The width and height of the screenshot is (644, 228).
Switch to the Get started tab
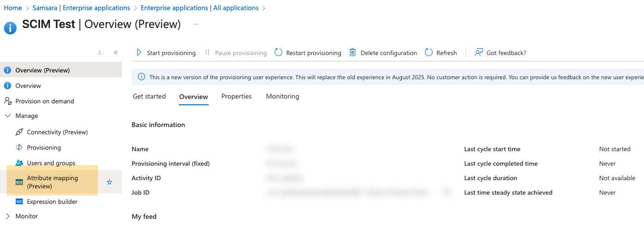(x=149, y=97)
